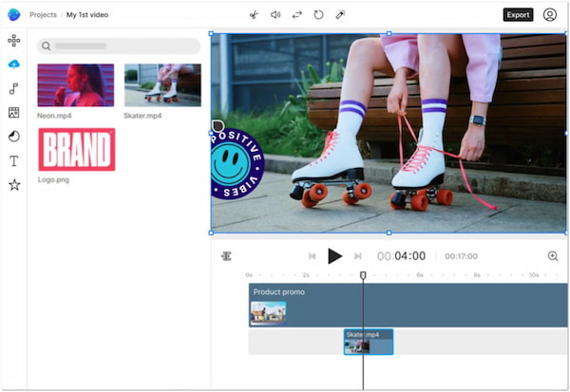Click the rotate tool icon

point(318,15)
